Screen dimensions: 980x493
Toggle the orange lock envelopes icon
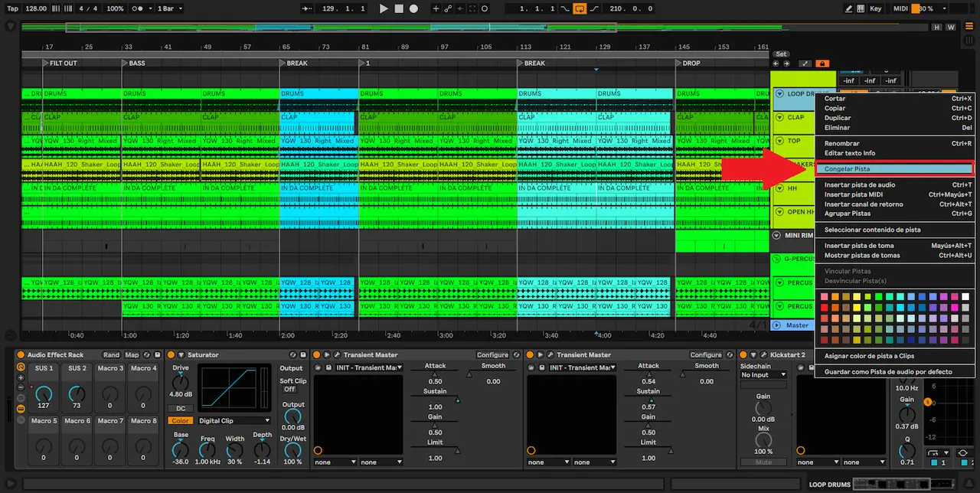(x=822, y=64)
